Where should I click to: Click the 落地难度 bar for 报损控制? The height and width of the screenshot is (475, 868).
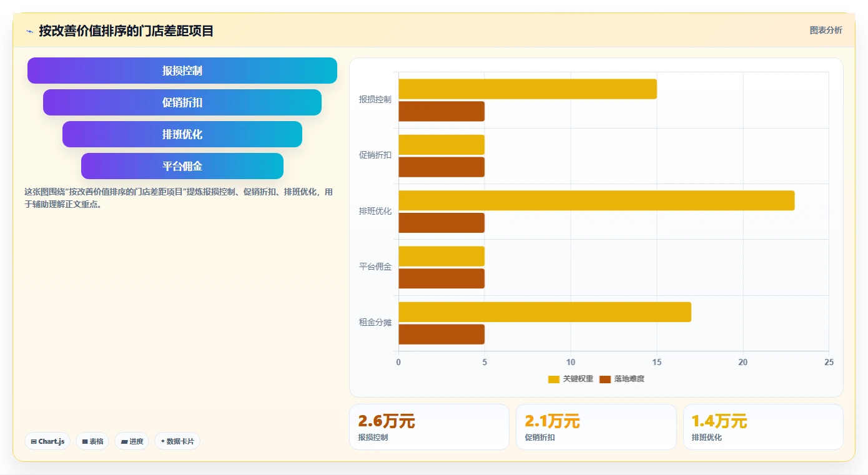[441, 111]
